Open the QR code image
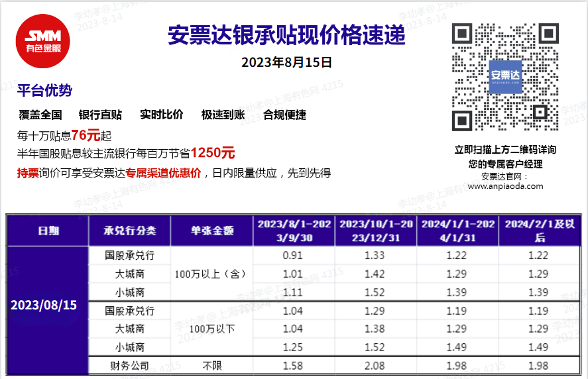This screenshot has height=379, width=588. (x=505, y=77)
